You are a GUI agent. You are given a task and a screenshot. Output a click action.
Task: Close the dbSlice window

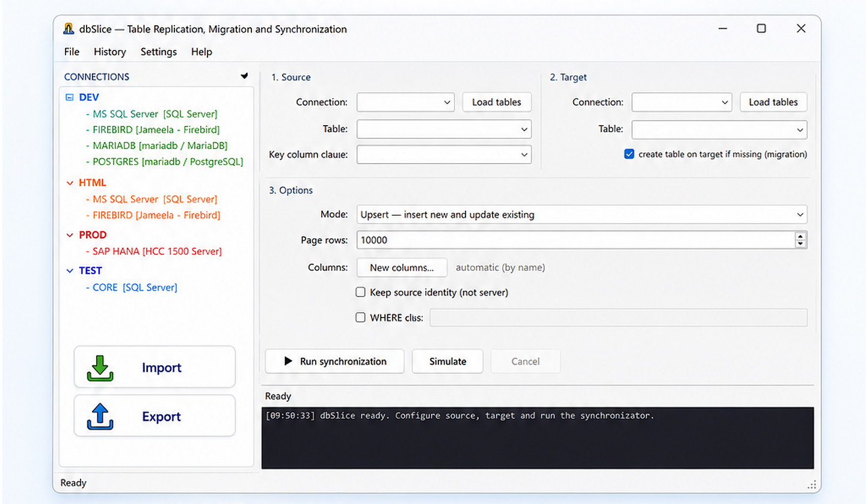801,28
